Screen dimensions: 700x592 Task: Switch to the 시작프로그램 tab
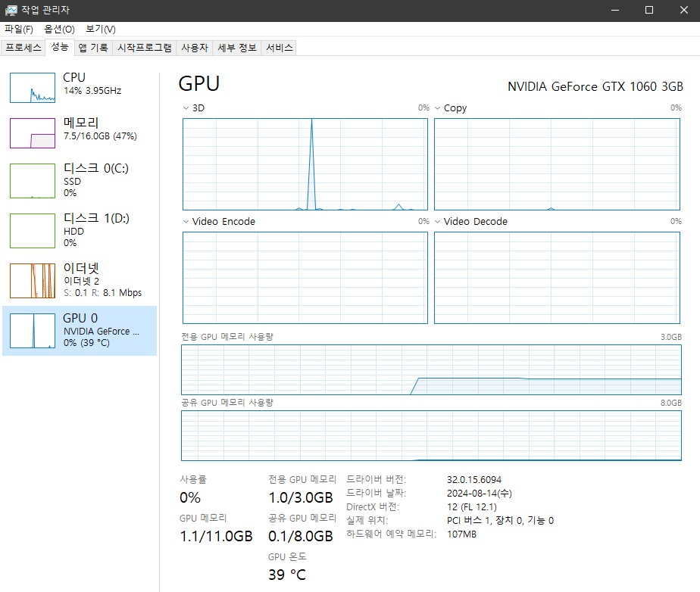pyautogui.click(x=144, y=48)
